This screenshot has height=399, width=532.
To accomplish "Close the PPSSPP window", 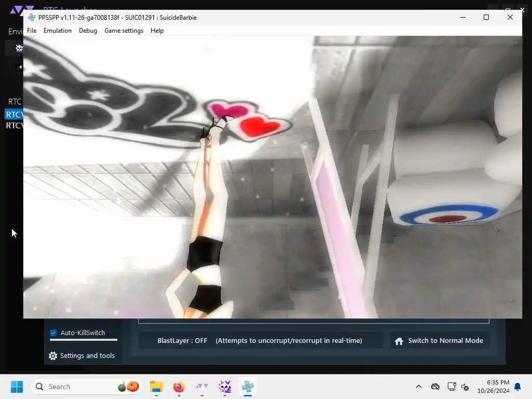I will tap(510, 17).
